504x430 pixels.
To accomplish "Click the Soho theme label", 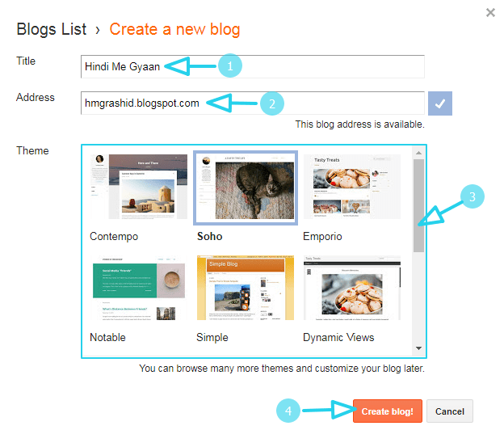I will coord(209,236).
